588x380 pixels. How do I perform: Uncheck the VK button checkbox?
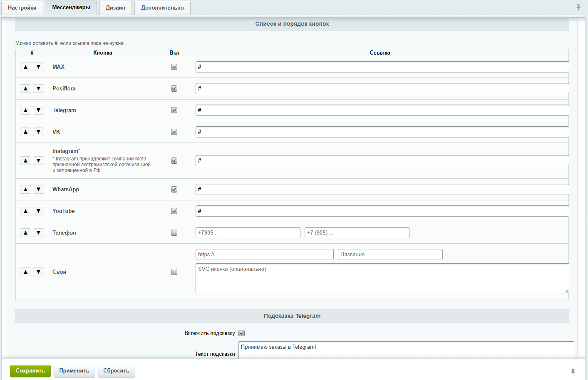coord(174,132)
